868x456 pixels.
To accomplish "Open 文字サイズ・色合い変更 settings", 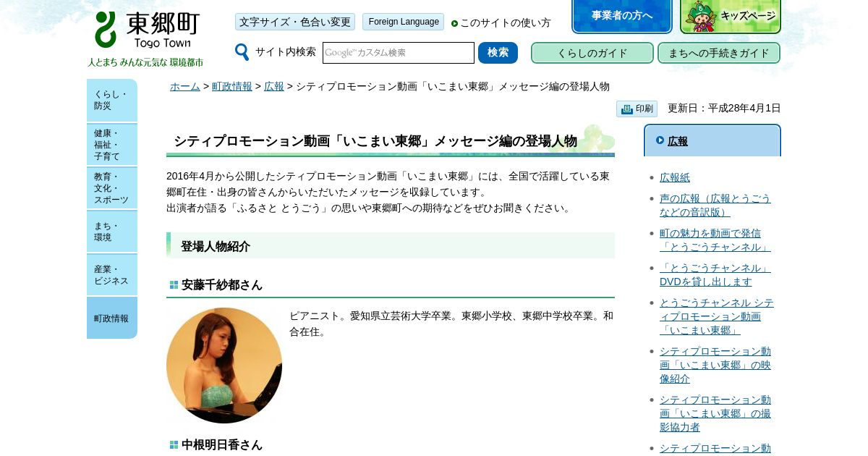I will [x=295, y=22].
